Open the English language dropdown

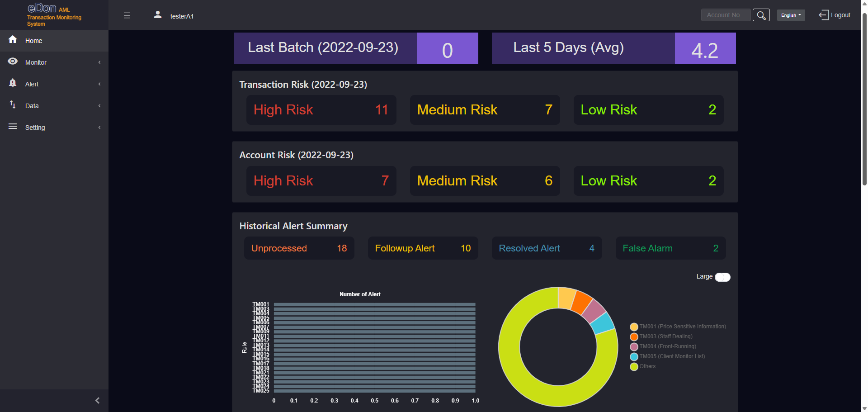pyautogui.click(x=790, y=15)
